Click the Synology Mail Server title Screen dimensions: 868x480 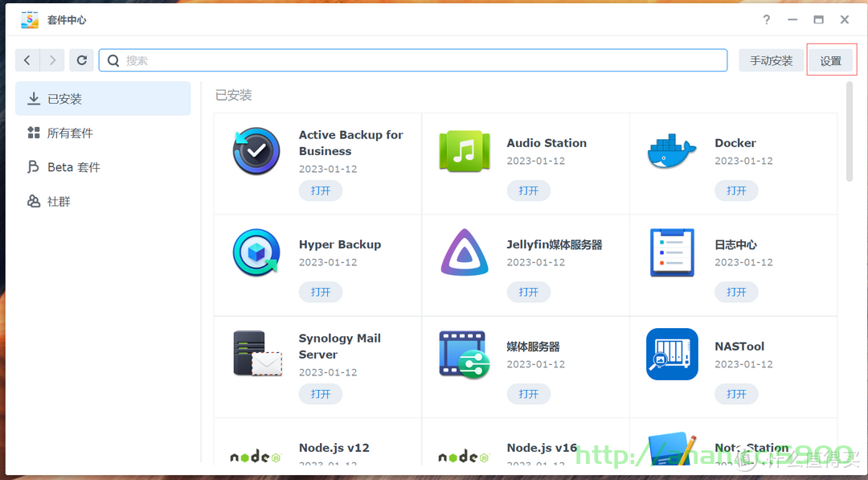tap(340, 346)
